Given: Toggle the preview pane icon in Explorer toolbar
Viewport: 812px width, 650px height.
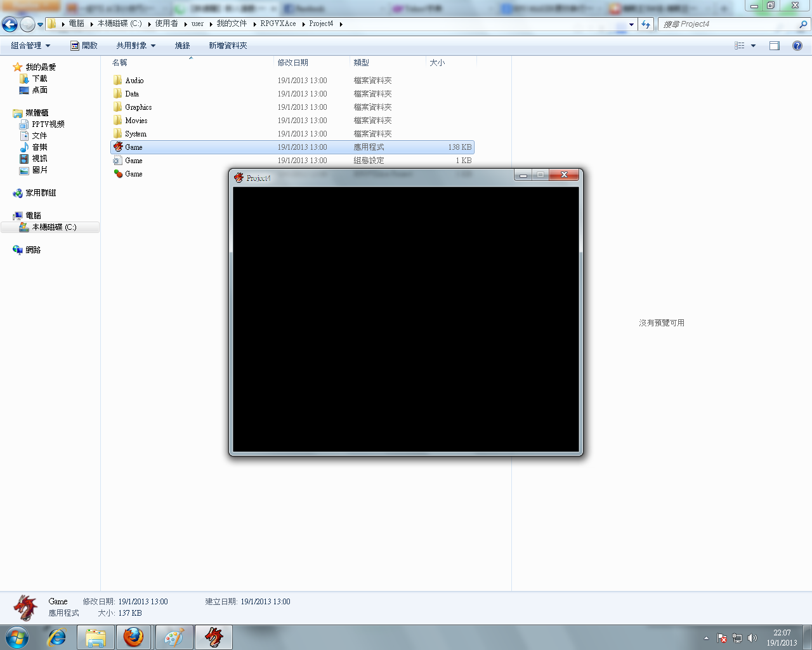Looking at the screenshot, I should (x=775, y=46).
